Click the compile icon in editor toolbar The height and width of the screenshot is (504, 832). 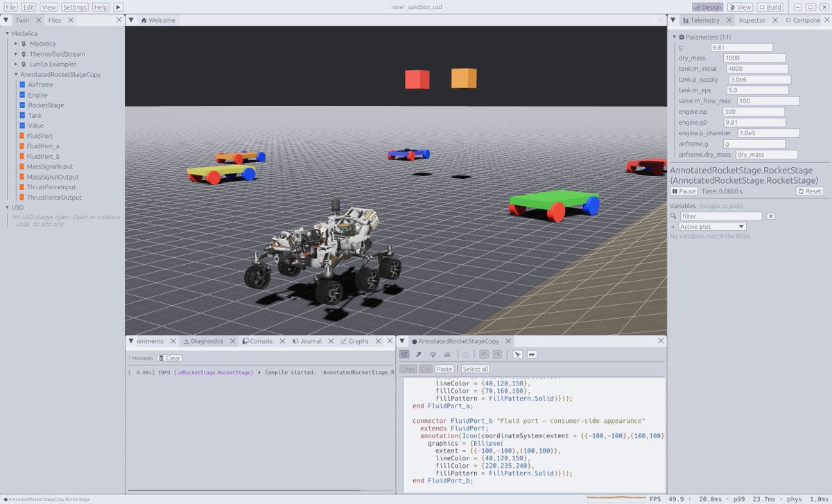517,354
